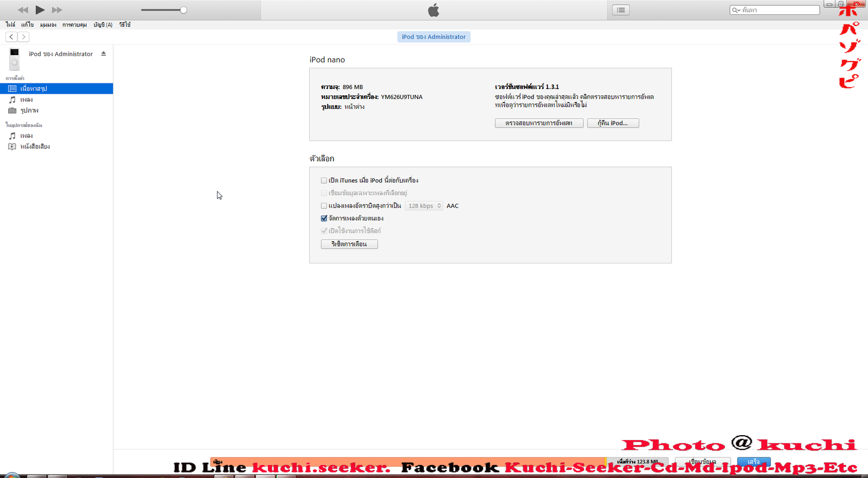
Task: Click the รูปแบบ: หน้าต่าง format text
Action: coord(343,107)
